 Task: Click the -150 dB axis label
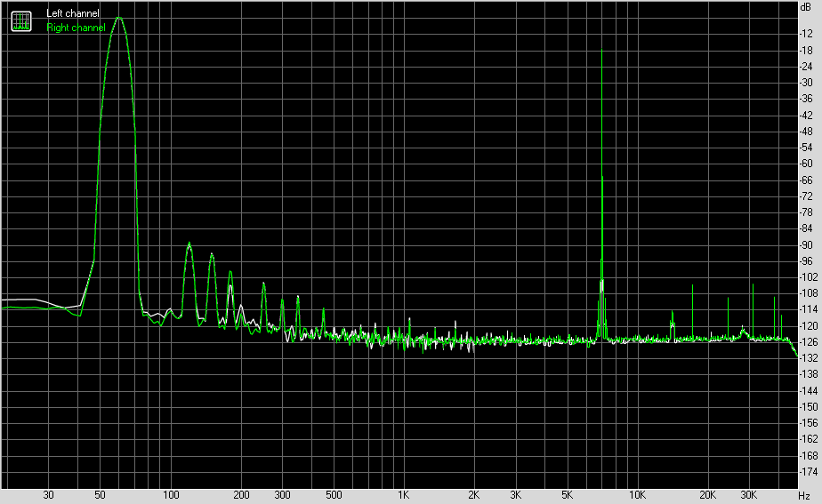click(809, 407)
